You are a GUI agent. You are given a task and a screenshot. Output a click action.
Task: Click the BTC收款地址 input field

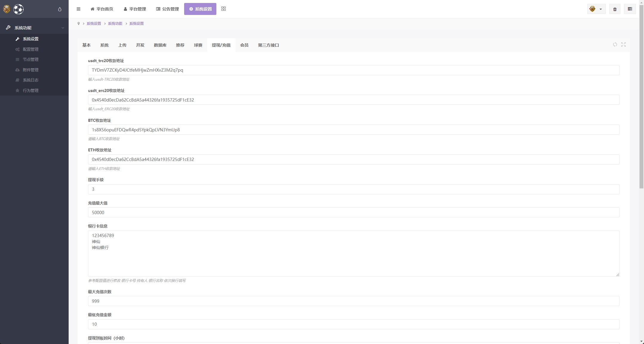(x=353, y=130)
